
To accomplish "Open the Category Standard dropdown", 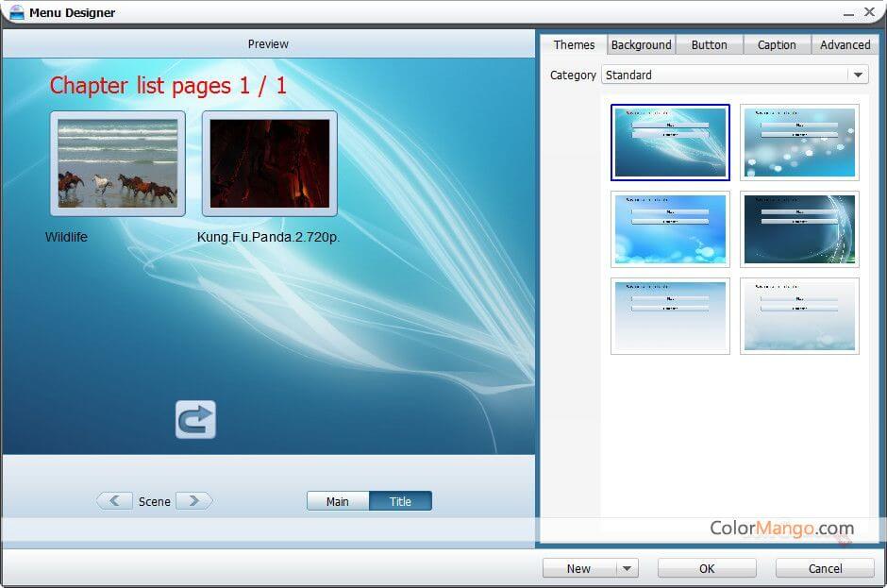I will (857, 75).
